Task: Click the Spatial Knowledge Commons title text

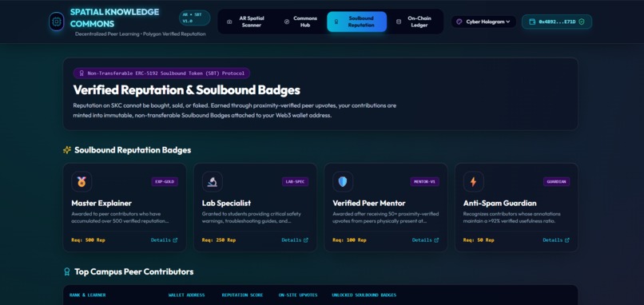Action: (x=114, y=18)
